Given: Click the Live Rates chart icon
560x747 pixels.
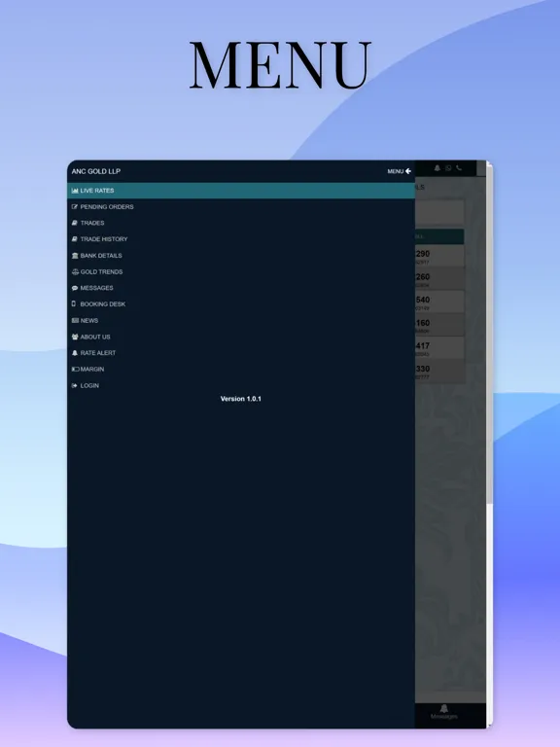Looking at the screenshot, I should point(75,191).
